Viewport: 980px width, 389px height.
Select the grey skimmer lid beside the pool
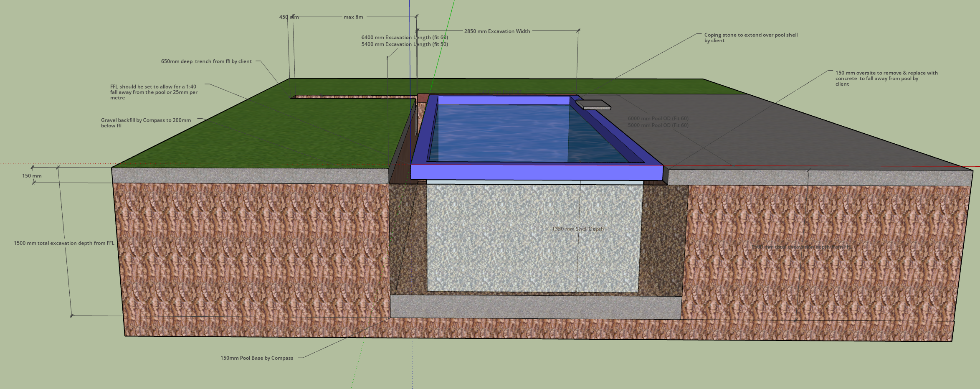tap(593, 105)
